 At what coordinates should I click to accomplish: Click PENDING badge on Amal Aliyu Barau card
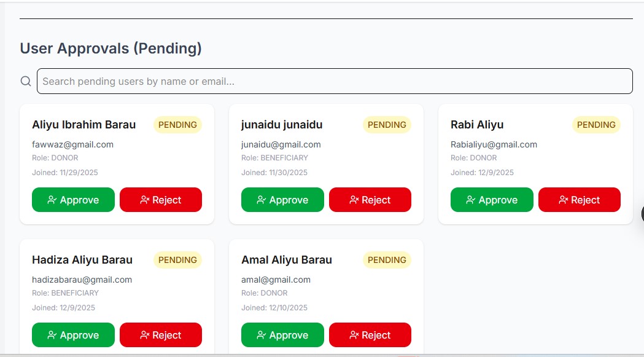click(x=387, y=260)
